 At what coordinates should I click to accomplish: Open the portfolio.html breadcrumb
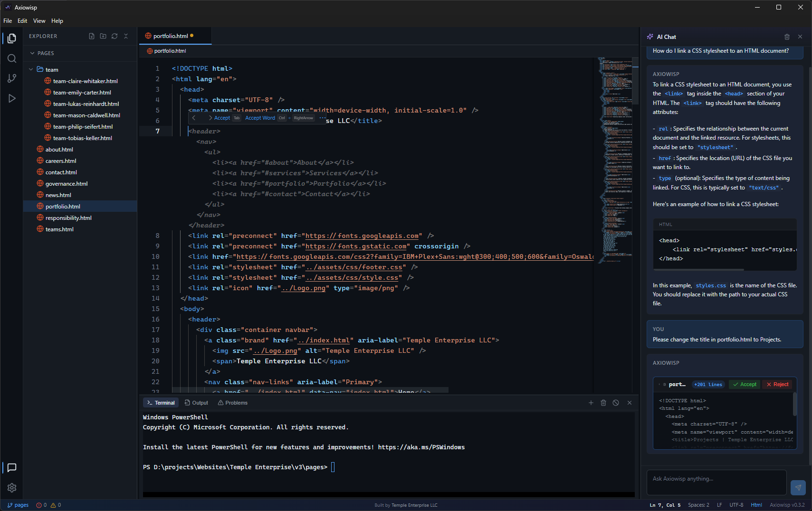pyautogui.click(x=169, y=51)
